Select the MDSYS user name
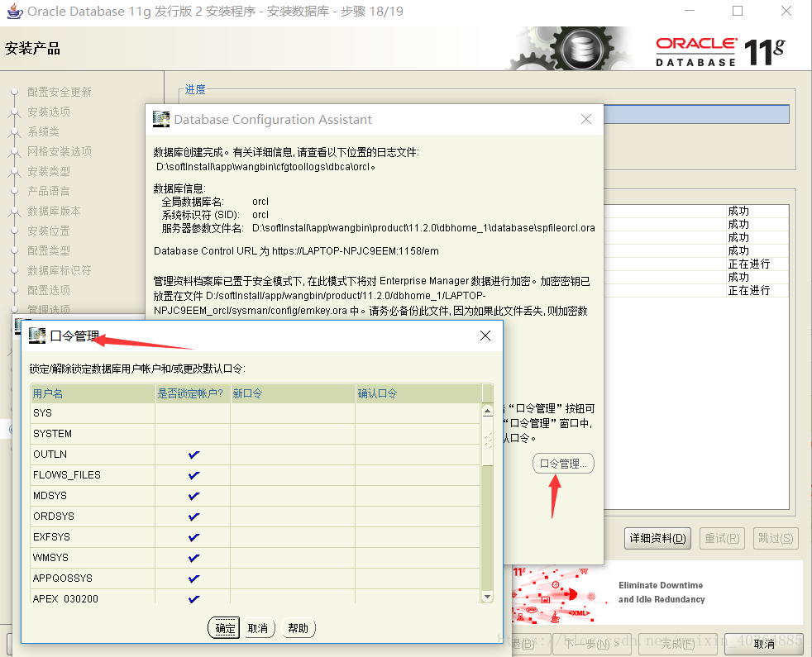The height and width of the screenshot is (657, 812). [x=50, y=496]
